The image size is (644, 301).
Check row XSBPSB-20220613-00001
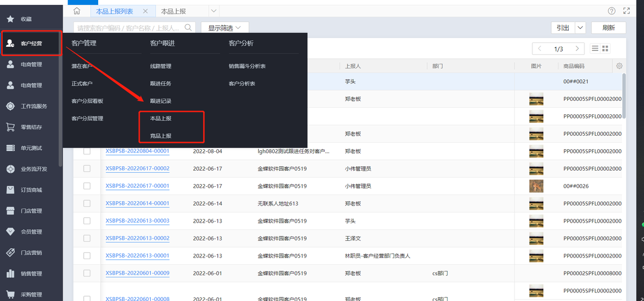(87, 256)
